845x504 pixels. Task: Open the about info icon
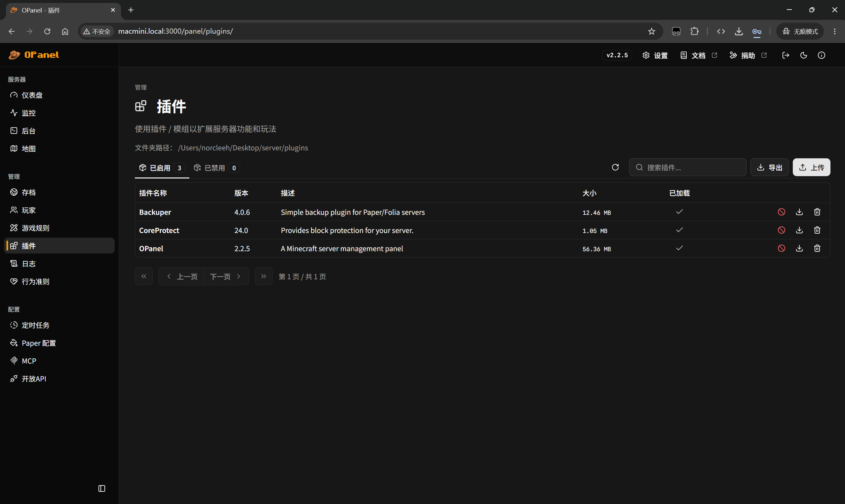821,55
